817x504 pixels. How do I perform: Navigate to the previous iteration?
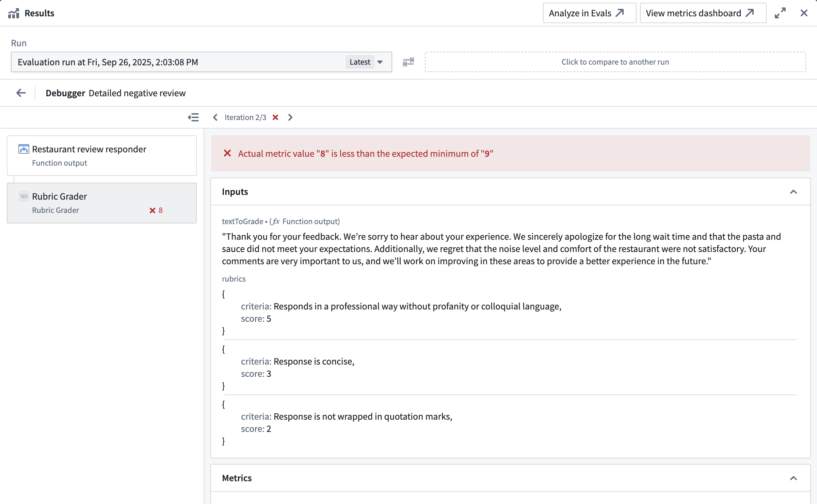click(215, 117)
